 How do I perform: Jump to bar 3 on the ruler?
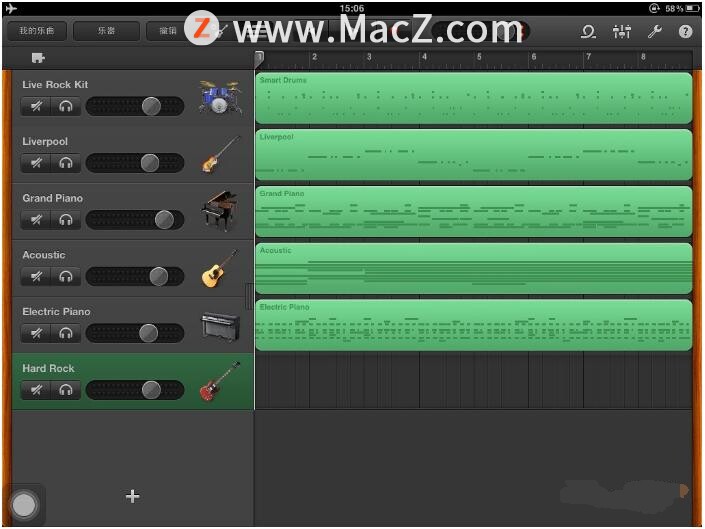pyautogui.click(x=369, y=57)
